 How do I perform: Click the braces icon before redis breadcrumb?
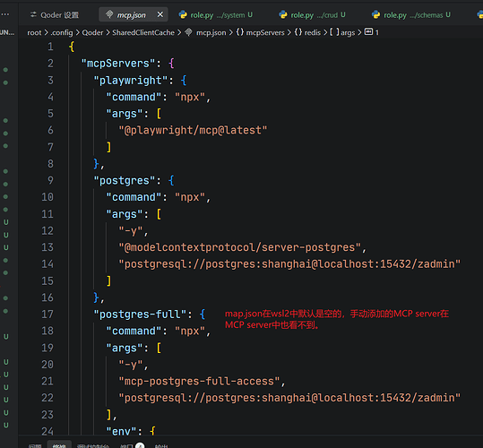pos(298,32)
